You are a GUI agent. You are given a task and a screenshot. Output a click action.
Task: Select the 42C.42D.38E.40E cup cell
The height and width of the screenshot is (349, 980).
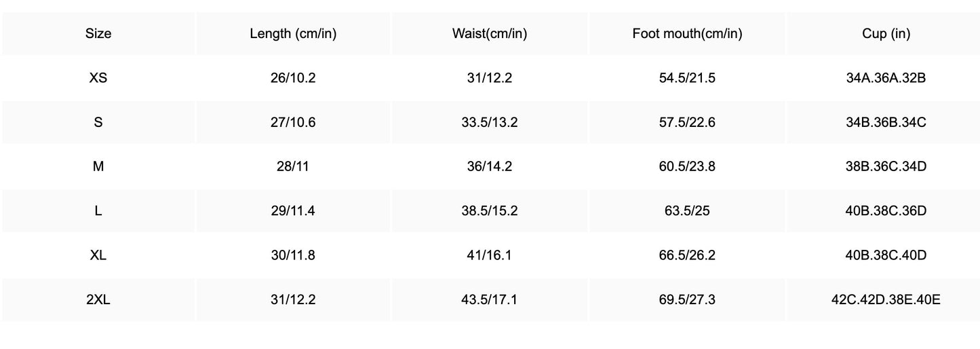tap(886, 299)
